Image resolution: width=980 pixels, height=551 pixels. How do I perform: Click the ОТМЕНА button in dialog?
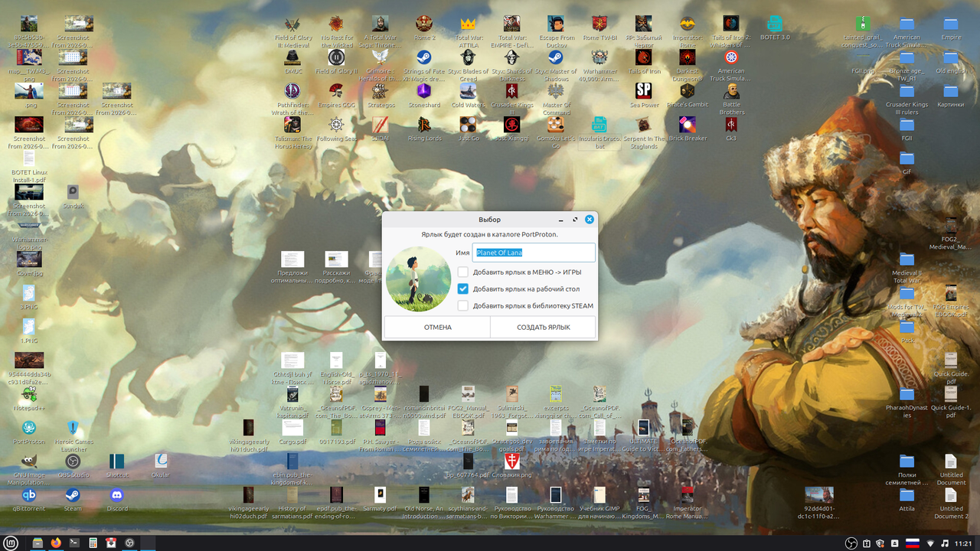437,327
